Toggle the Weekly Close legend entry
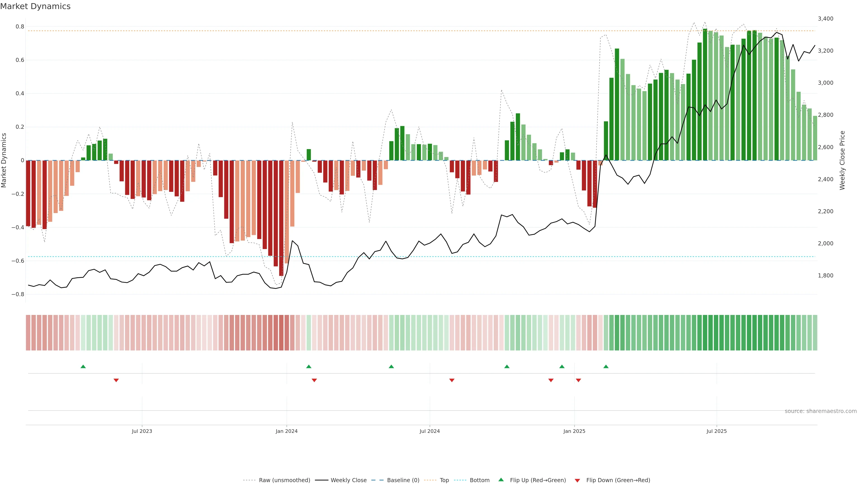The width and height of the screenshot is (868, 488). pos(348,480)
